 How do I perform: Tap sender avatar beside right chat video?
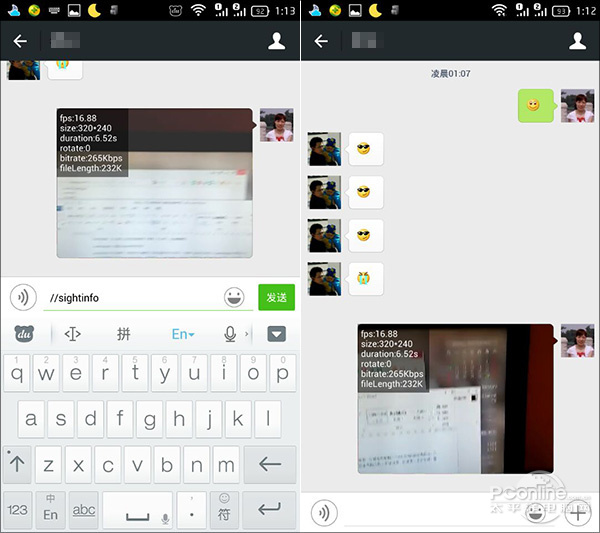coord(577,341)
